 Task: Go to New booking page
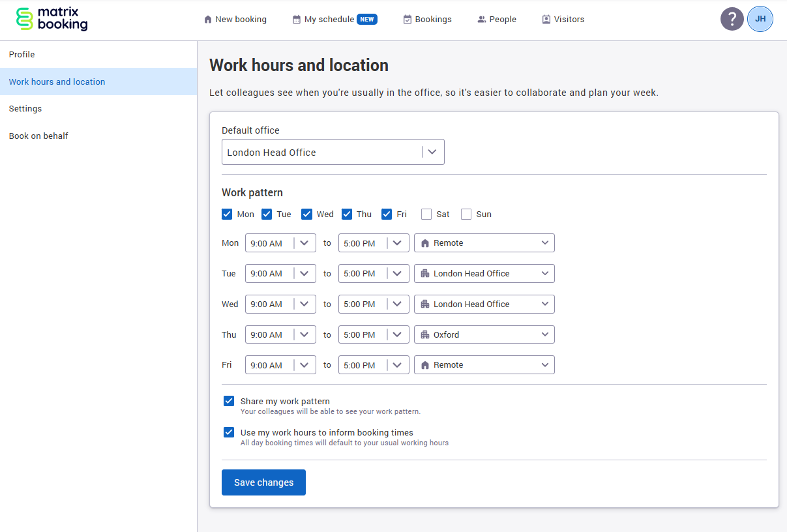pos(235,20)
